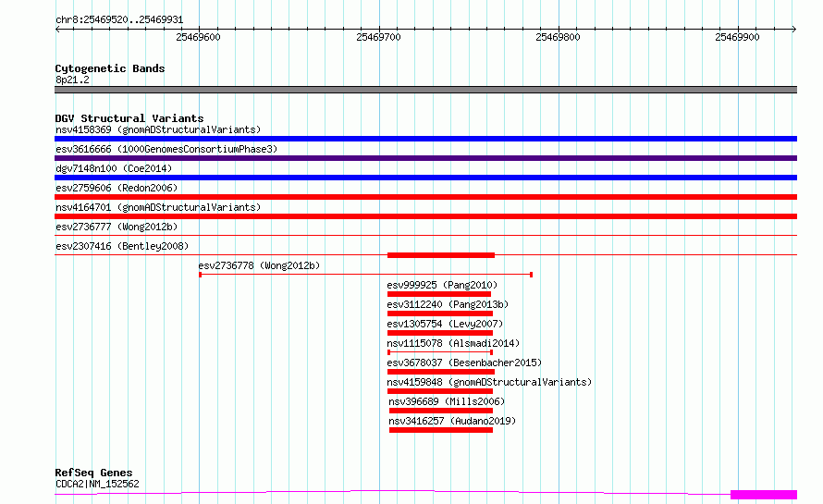
Task: Click the chr8:25469520..25469931 region label
Action: pyautogui.click(x=119, y=20)
